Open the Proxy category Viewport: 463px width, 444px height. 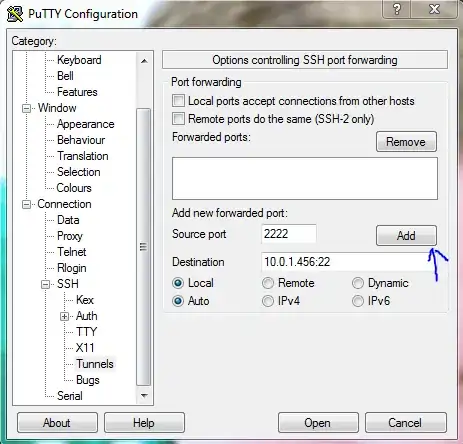coord(70,236)
